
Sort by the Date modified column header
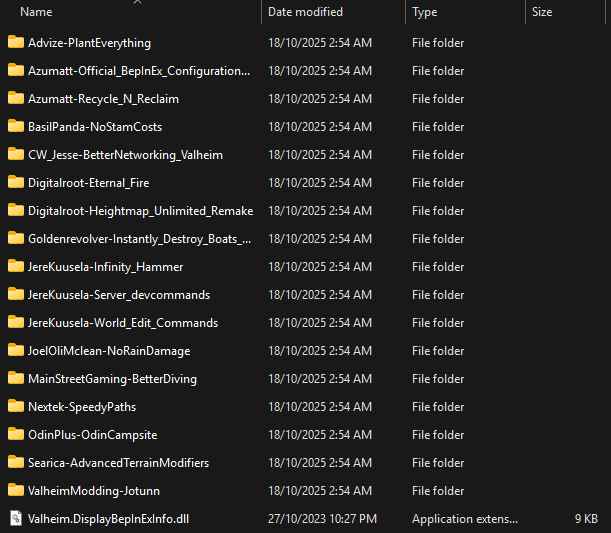[x=306, y=12]
